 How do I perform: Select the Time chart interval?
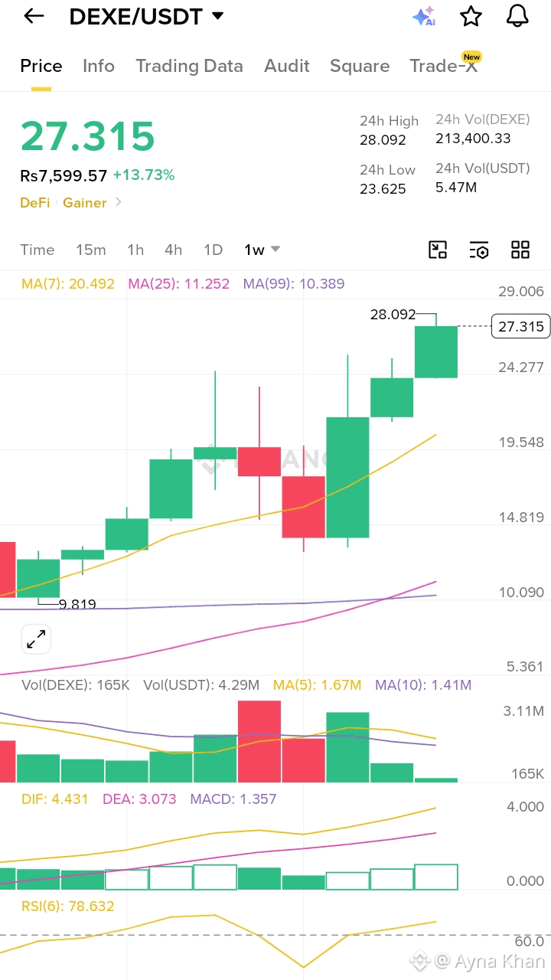(37, 250)
